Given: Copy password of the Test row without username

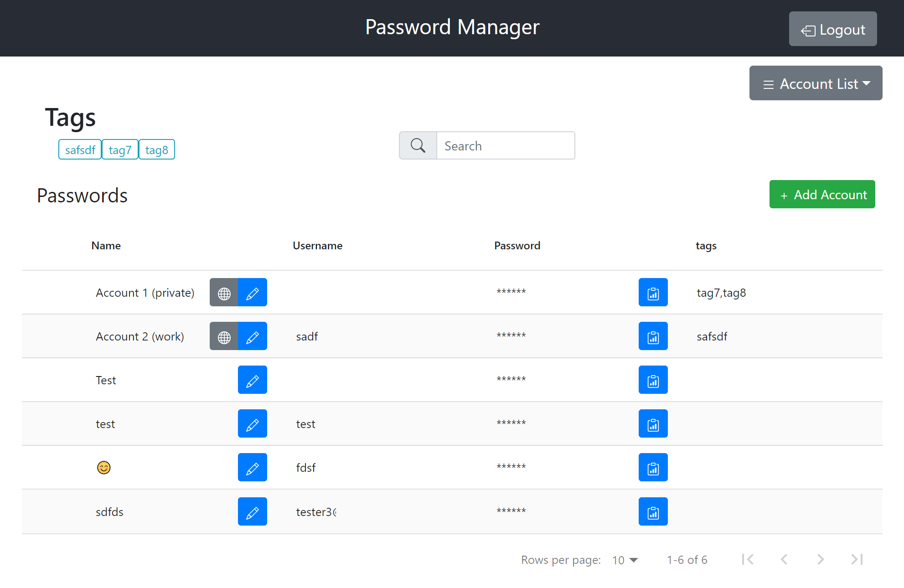Looking at the screenshot, I should (653, 380).
